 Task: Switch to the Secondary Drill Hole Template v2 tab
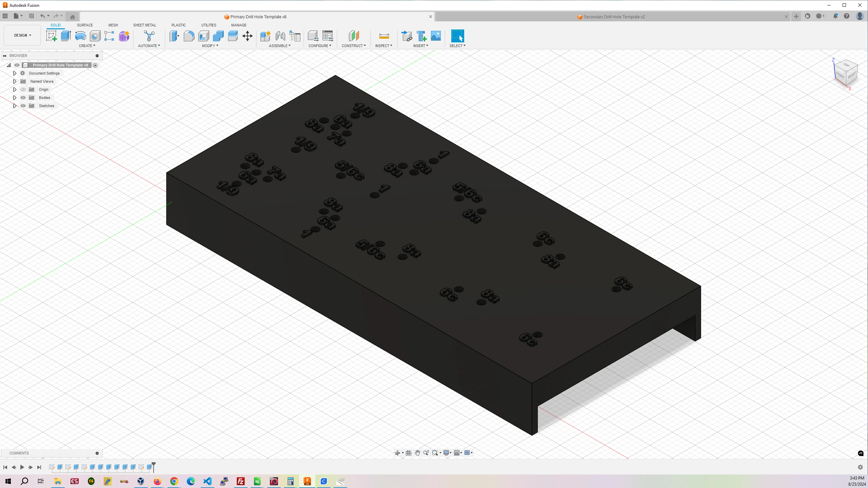[613, 17]
